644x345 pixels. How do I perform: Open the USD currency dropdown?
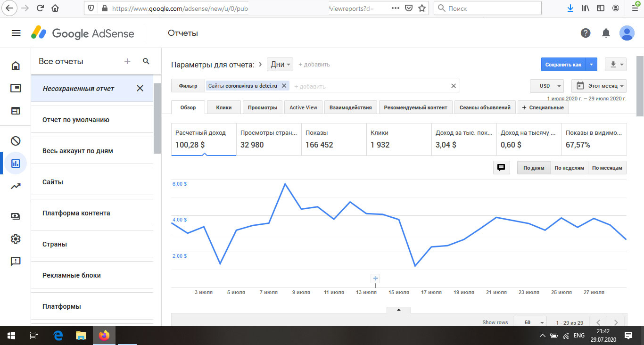point(547,86)
